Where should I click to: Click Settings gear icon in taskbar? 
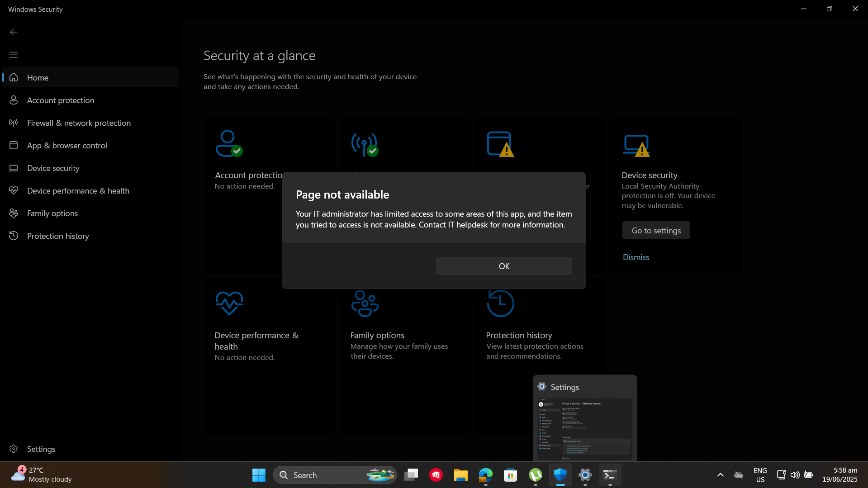585,475
